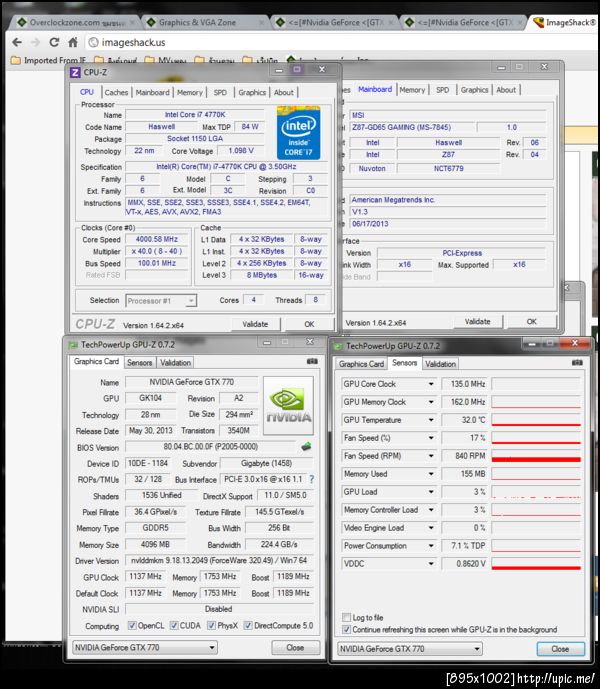Click the BIOS Version value field
Viewport: 600px width, 689px height.
[x=211, y=447]
